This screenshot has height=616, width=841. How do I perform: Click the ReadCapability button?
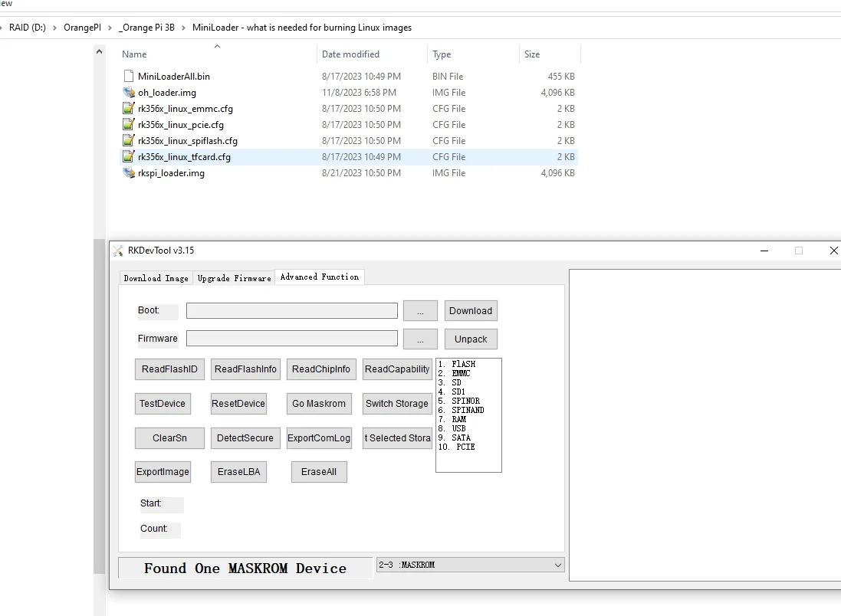(x=397, y=369)
